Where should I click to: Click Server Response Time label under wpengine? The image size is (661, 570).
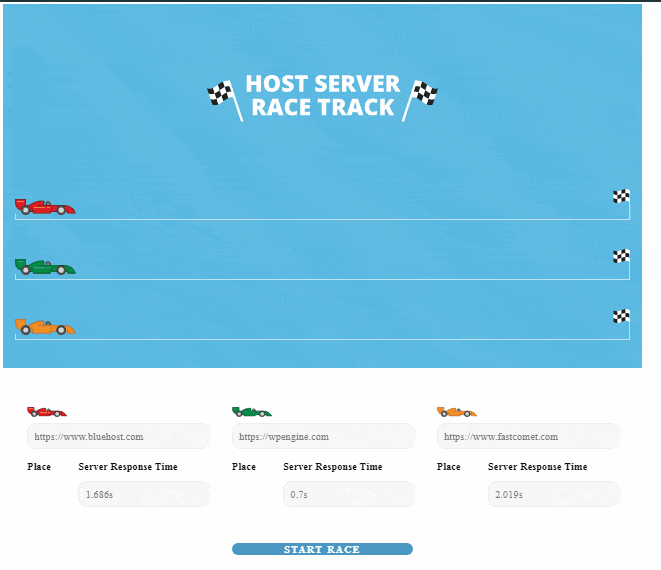pyautogui.click(x=333, y=467)
